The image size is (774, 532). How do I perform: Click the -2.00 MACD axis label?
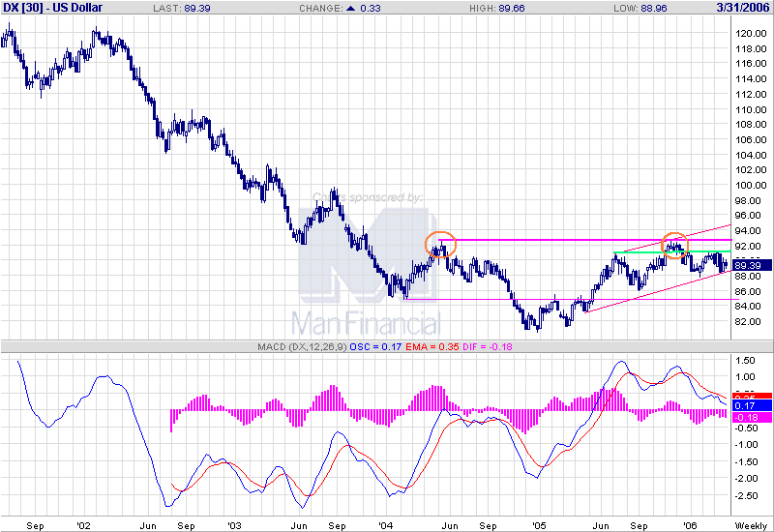click(745, 479)
